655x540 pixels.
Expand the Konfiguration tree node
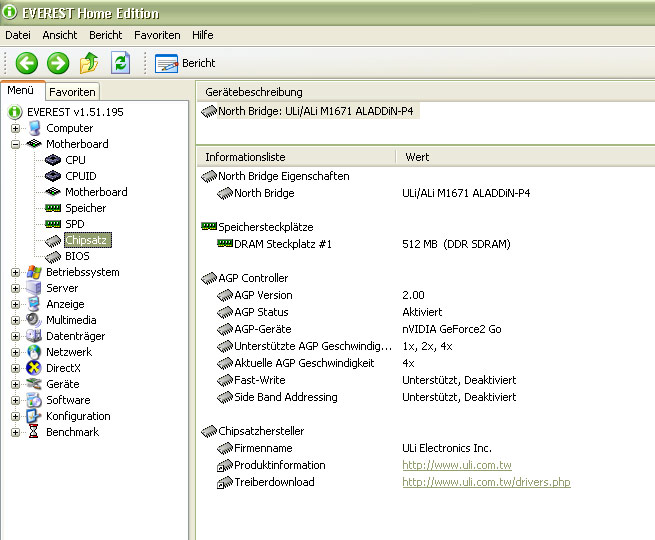tap(15, 416)
